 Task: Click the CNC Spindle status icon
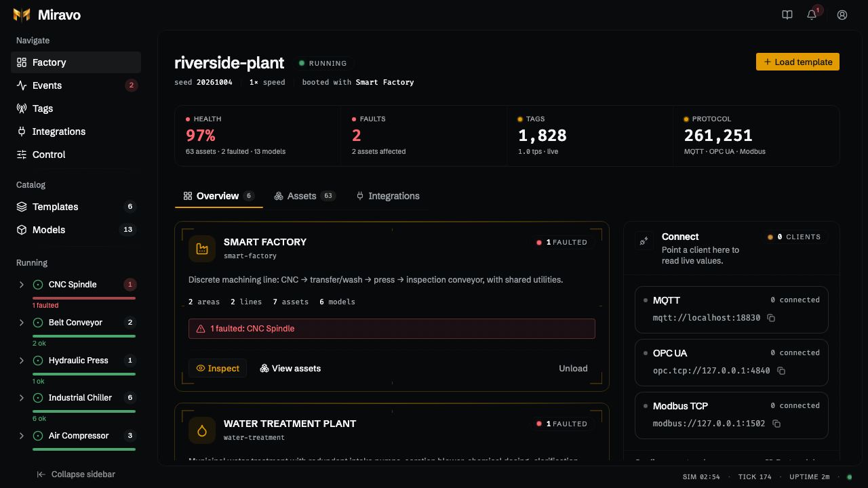click(38, 285)
